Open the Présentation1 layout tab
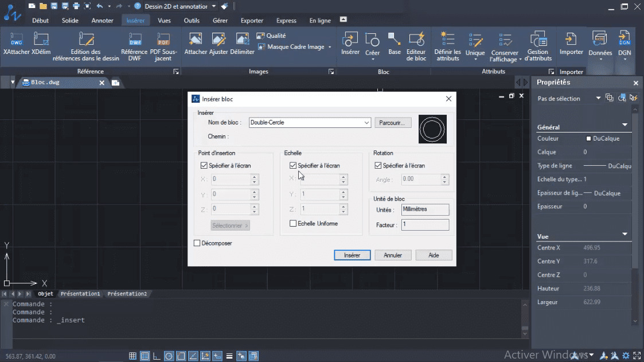644x362 pixels. coord(80,294)
